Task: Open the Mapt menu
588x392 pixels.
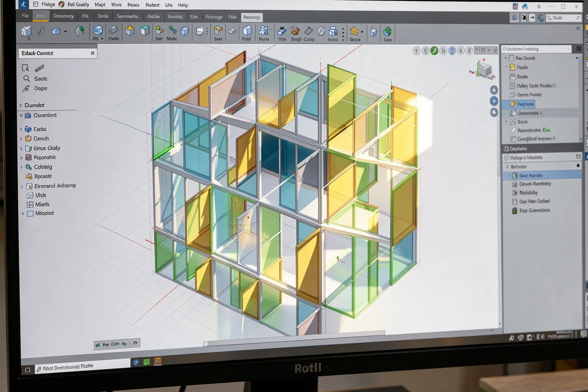Action: click(100, 5)
